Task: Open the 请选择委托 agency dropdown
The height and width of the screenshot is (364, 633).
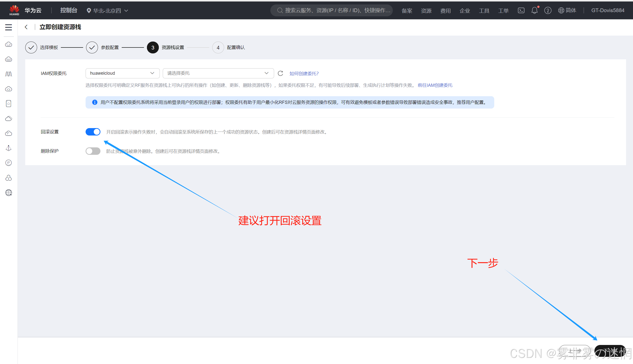Action: 218,73
